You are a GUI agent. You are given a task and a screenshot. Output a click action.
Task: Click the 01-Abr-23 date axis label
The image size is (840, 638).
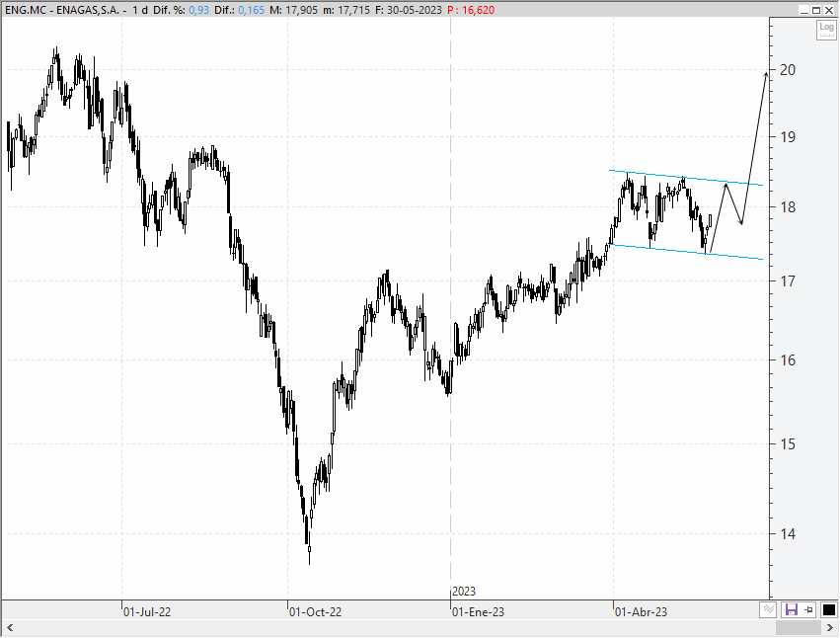[x=641, y=611]
